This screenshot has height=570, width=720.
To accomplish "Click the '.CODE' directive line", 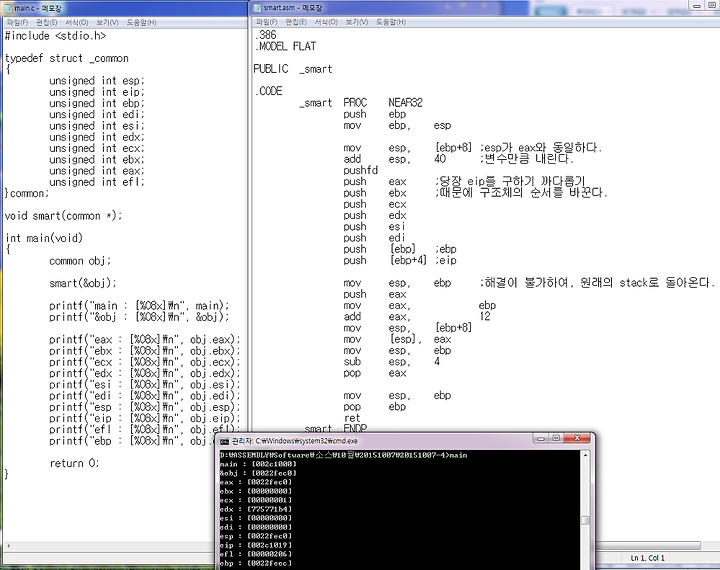I will point(269,91).
